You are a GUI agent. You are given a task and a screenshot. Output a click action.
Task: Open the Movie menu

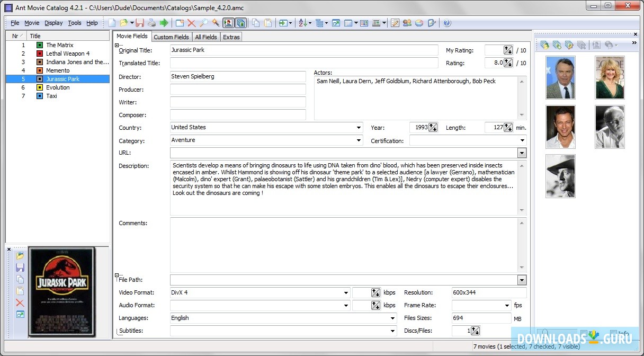coord(32,23)
